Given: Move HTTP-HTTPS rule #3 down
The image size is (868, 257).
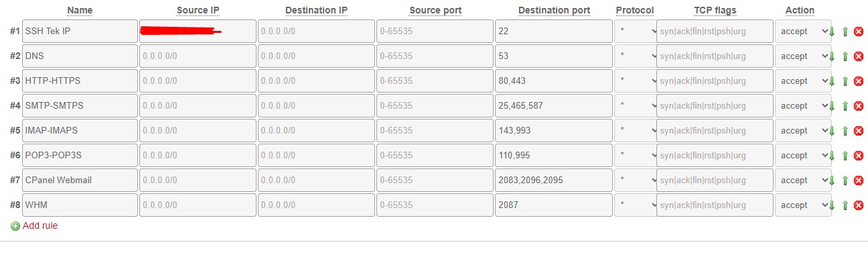Looking at the screenshot, I should coord(833,81).
